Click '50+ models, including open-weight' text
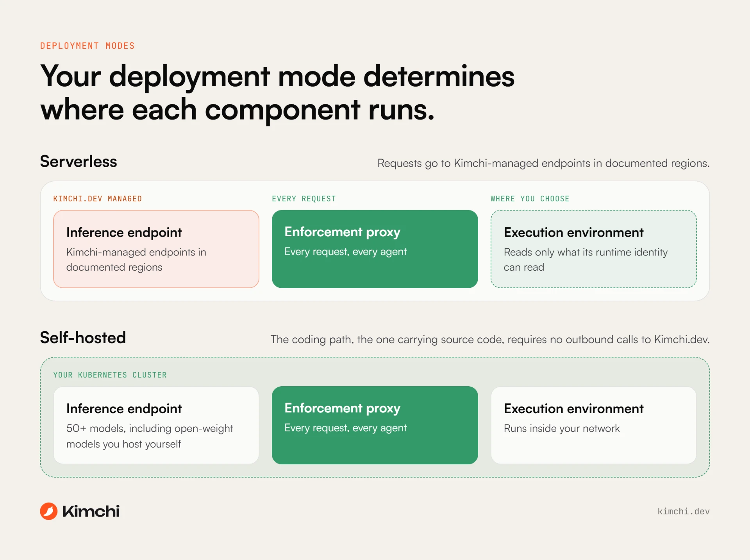 coord(150,428)
